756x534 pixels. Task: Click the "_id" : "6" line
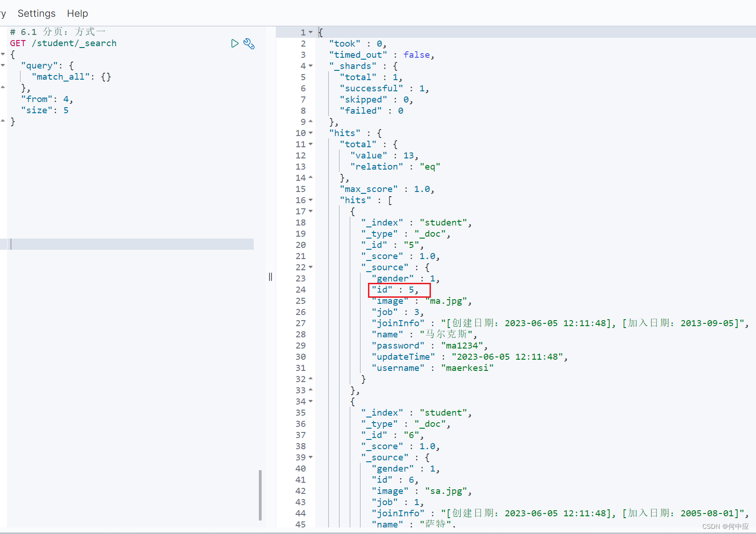tap(392, 435)
